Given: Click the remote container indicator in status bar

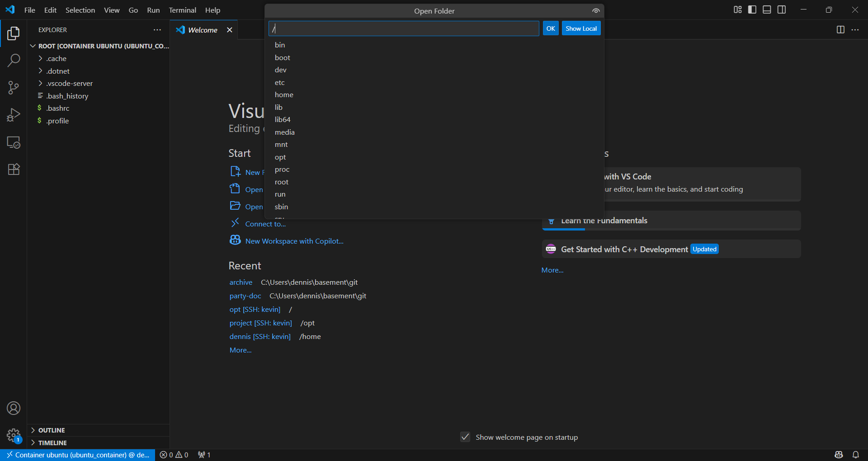Looking at the screenshot, I should [77, 455].
